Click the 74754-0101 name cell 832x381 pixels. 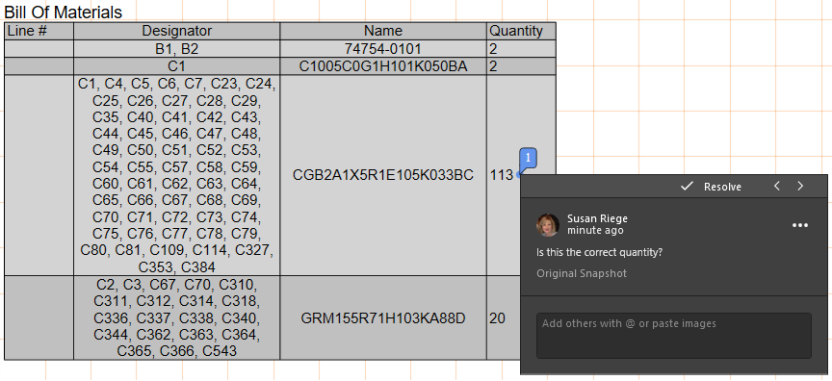[x=383, y=49]
